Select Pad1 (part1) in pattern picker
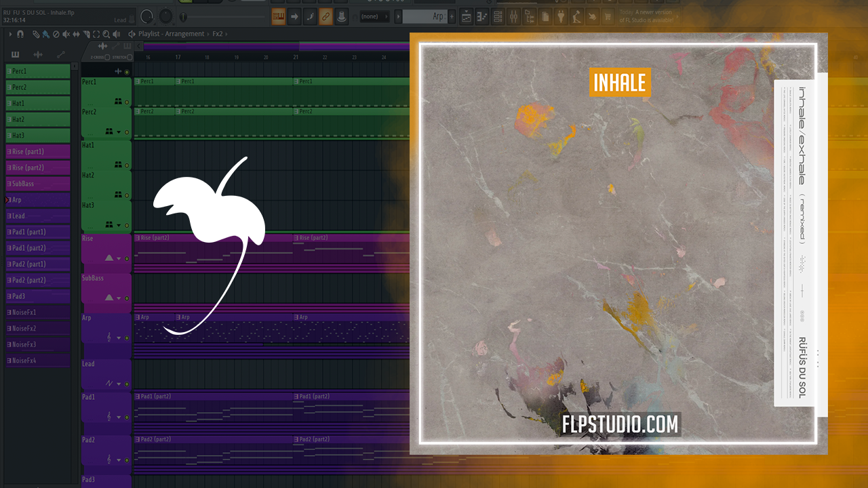868x488 pixels. [x=38, y=232]
